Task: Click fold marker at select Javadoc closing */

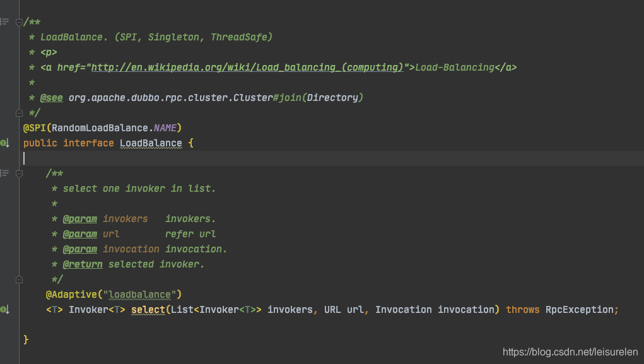Action: pos(19,279)
